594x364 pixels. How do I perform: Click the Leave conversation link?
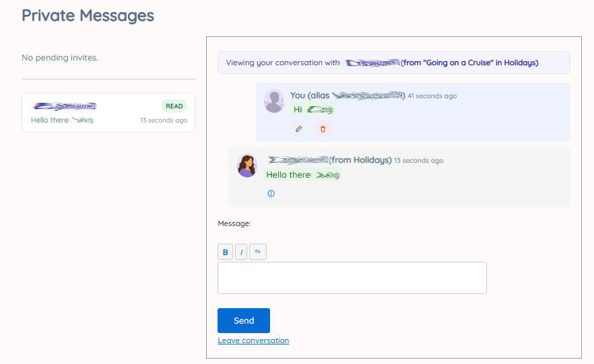click(253, 340)
